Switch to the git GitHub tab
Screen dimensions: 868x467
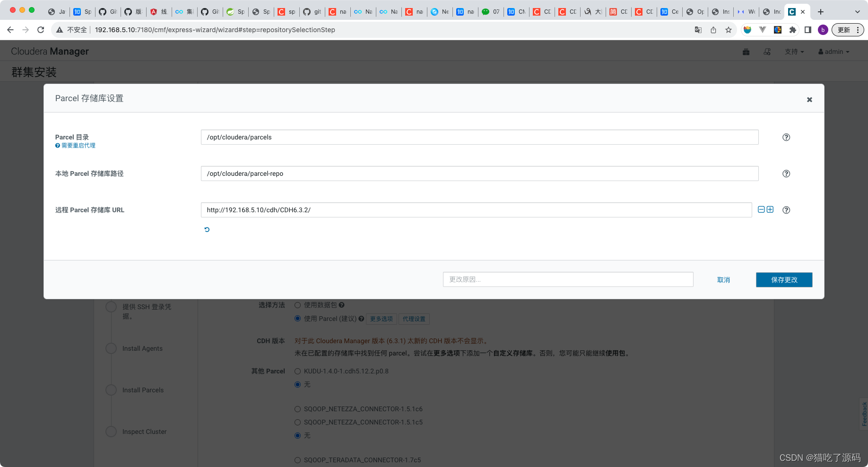click(312, 12)
